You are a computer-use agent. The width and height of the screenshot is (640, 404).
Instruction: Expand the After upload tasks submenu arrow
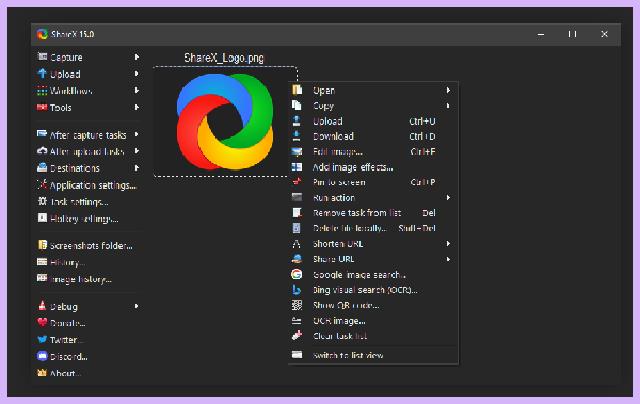pos(137,151)
